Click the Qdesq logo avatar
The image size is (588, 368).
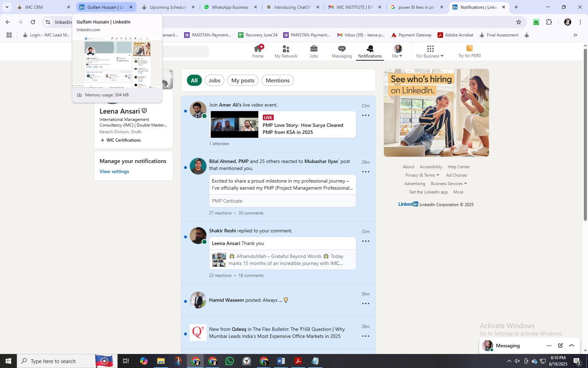[198, 333]
